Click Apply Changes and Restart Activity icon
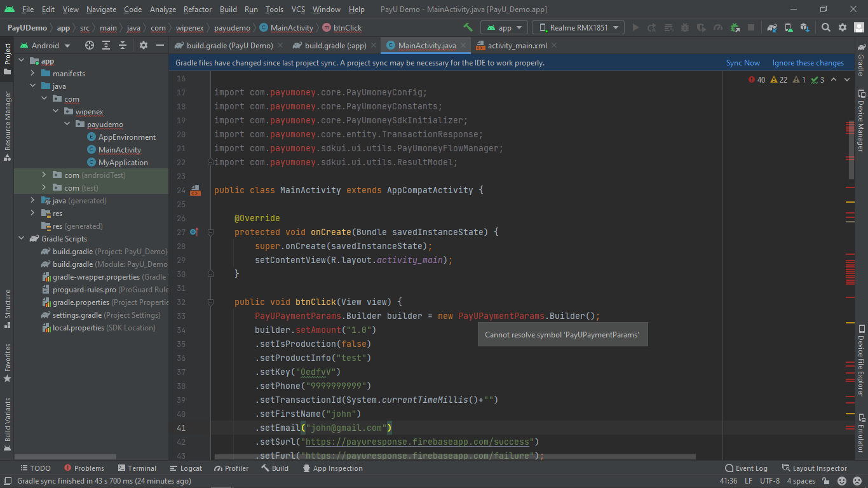The width and height of the screenshot is (868, 488). coord(651,27)
